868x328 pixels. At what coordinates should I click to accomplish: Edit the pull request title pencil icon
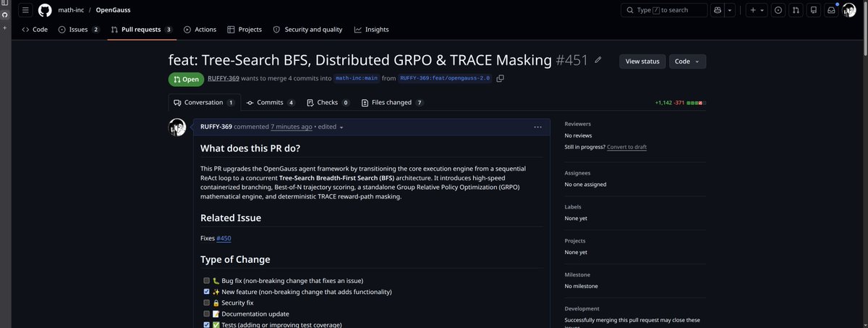tap(597, 60)
